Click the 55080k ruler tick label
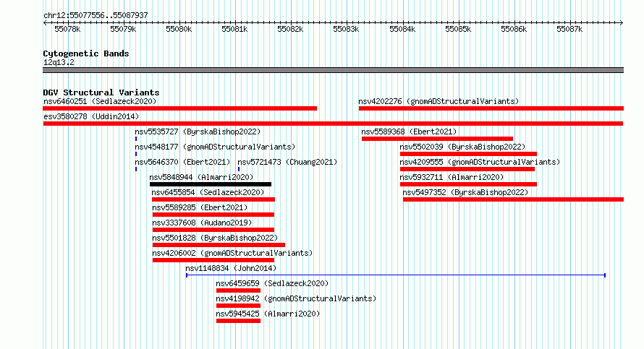The image size is (644, 349). (x=179, y=29)
